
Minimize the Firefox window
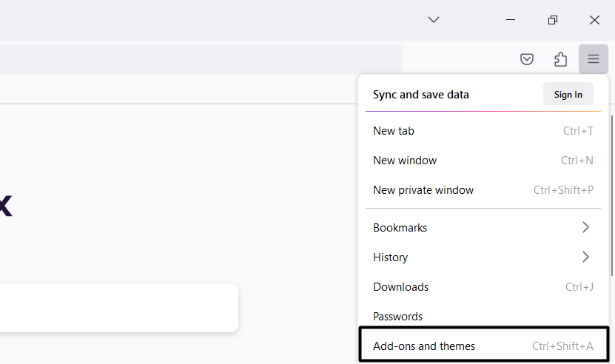pos(511,20)
